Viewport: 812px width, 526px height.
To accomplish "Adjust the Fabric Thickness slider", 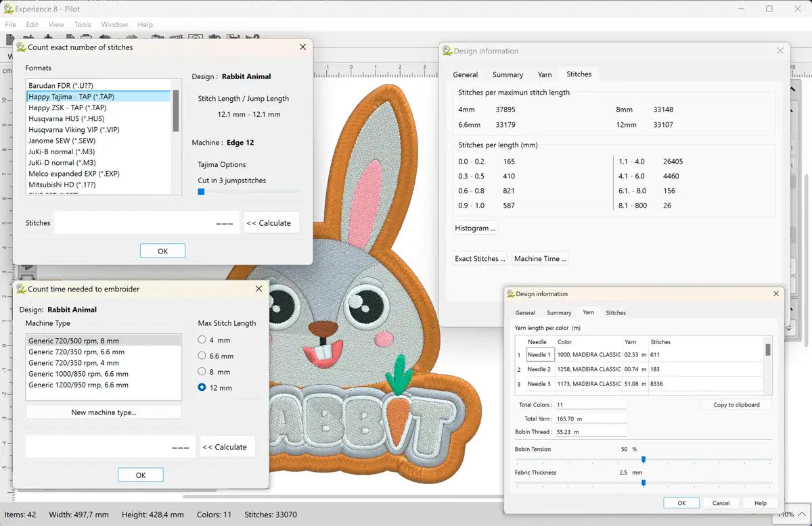I will 644,483.
